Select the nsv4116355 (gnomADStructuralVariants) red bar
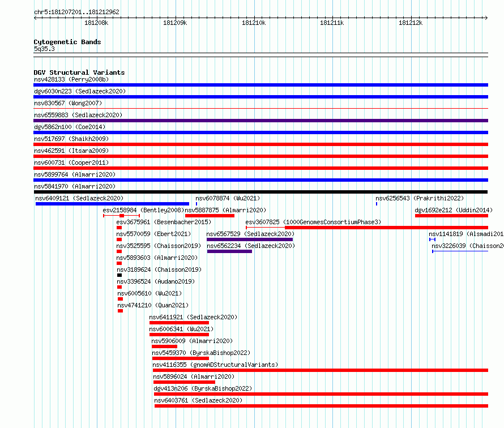Screen dimensions: 504x428 pos(321,370)
